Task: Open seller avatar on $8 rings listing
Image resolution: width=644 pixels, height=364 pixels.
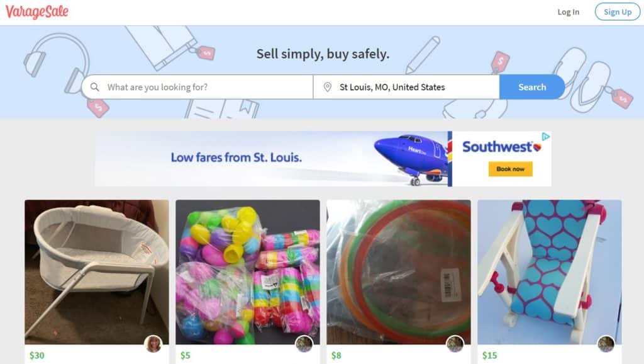Action: [455, 344]
